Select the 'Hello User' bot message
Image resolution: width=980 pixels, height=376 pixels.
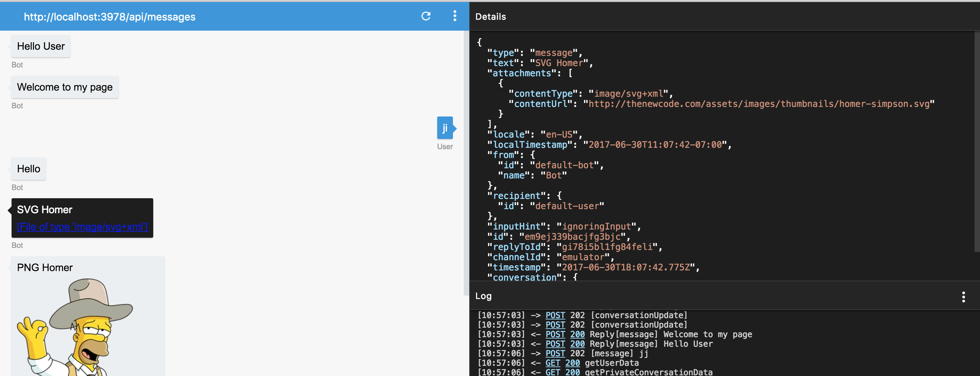click(40, 46)
